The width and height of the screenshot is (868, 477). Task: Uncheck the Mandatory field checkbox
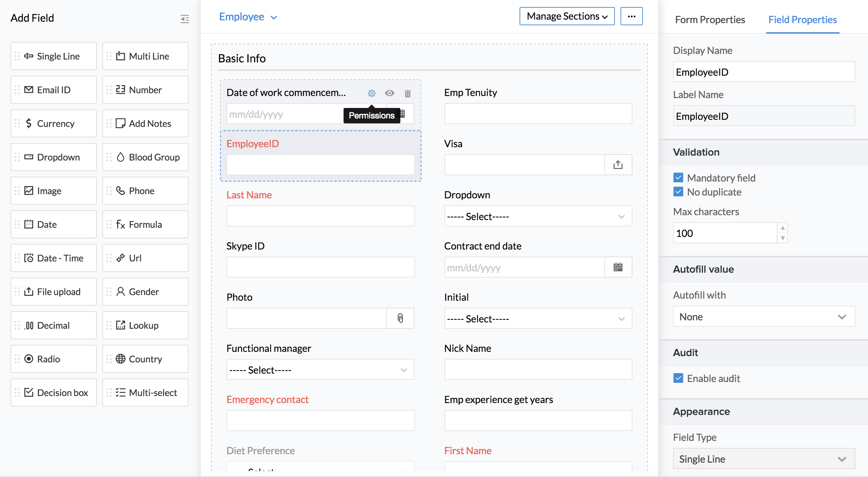pyautogui.click(x=678, y=178)
